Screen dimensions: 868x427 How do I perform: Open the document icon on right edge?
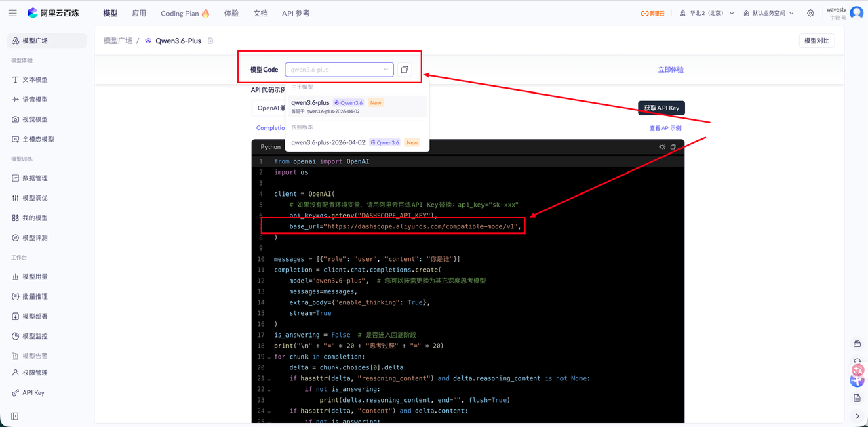pos(857,398)
